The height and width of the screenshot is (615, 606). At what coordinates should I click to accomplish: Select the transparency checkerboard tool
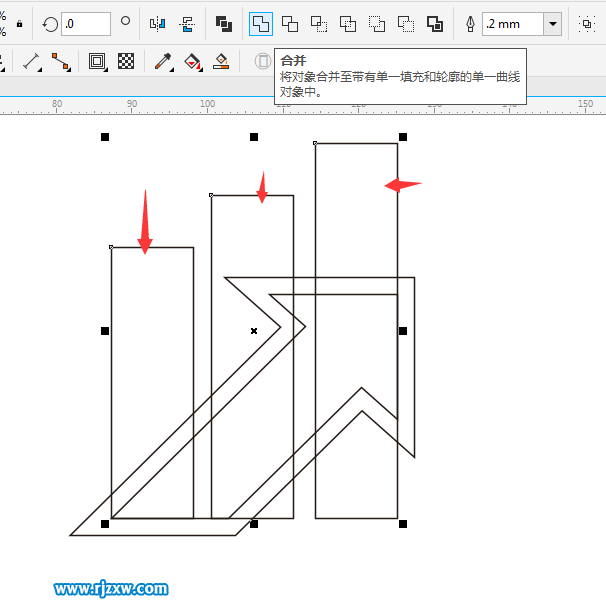click(127, 62)
